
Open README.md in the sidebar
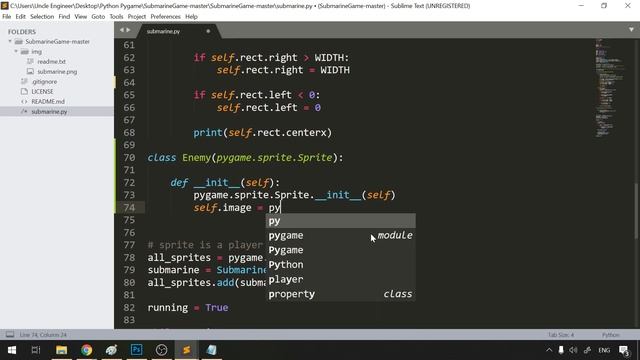[x=48, y=101]
